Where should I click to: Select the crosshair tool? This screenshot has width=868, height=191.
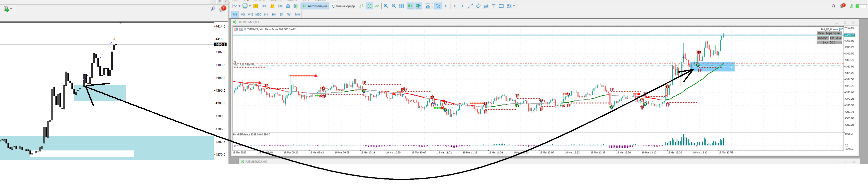(446, 6)
